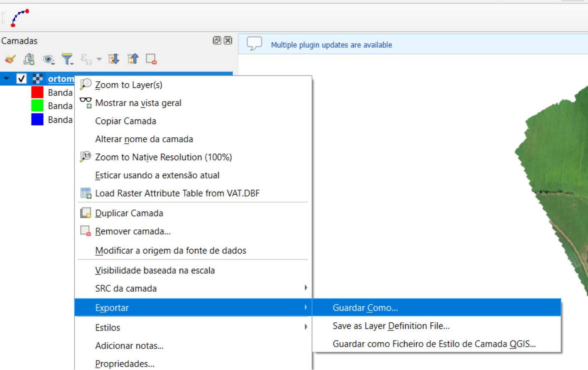Image resolution: width=588 pixels, height=370 pixels.
Task: Select Zoom to Layer(s) menu entry
Action: click(x=128, y=85)
